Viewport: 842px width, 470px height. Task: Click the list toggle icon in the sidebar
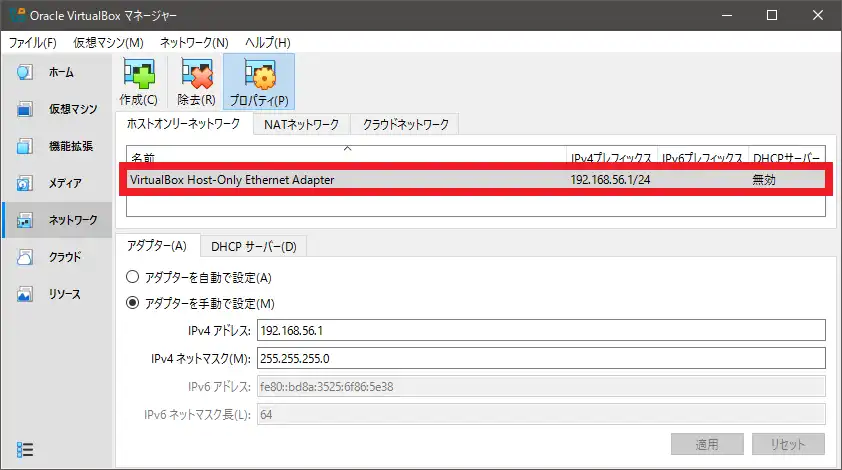pos(25,449)
